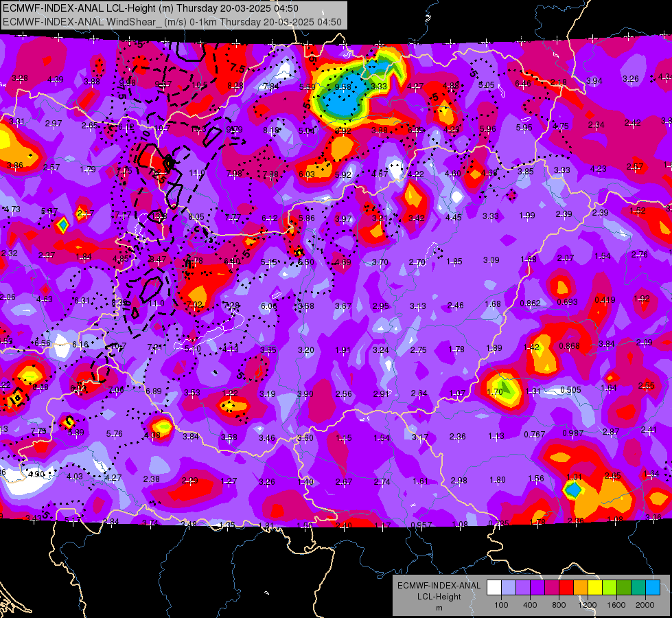Viewport: 672px width, 618px height.
Task: Select the orange legend swatch above 1200
Action: (581, 588)
